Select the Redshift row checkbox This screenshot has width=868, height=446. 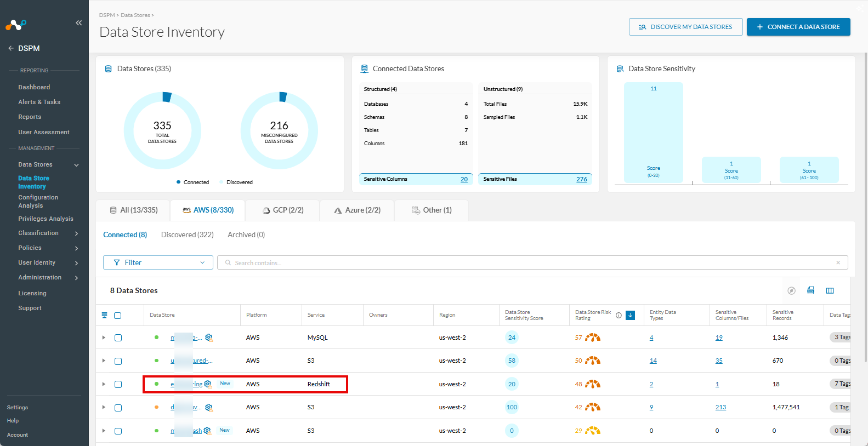coord(118,384)
